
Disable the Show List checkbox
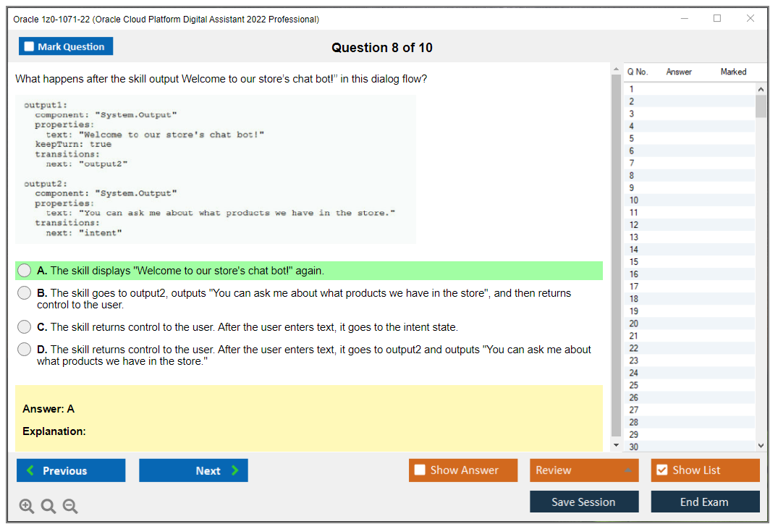pos(661,470)
